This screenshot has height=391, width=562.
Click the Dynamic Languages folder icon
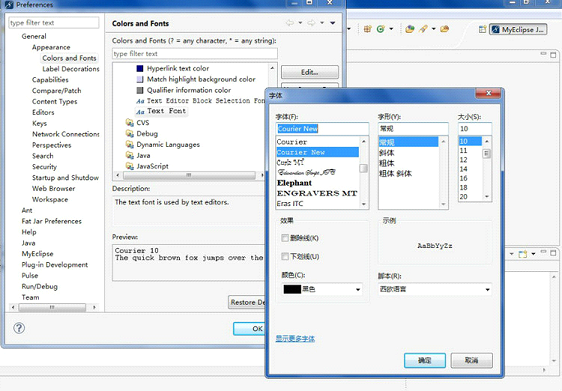click(129, 144)
